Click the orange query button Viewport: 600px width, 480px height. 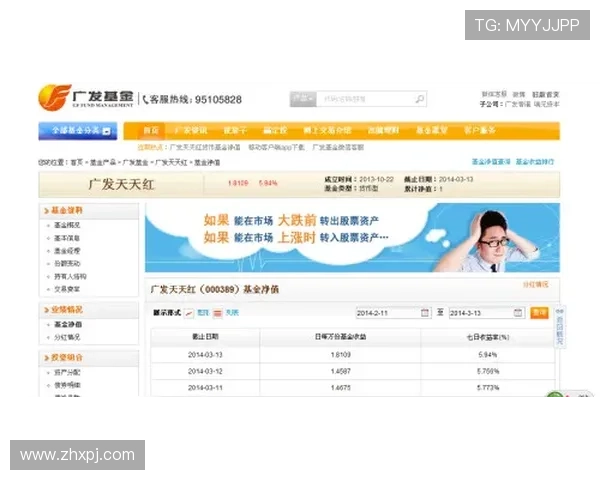point(539,313)
